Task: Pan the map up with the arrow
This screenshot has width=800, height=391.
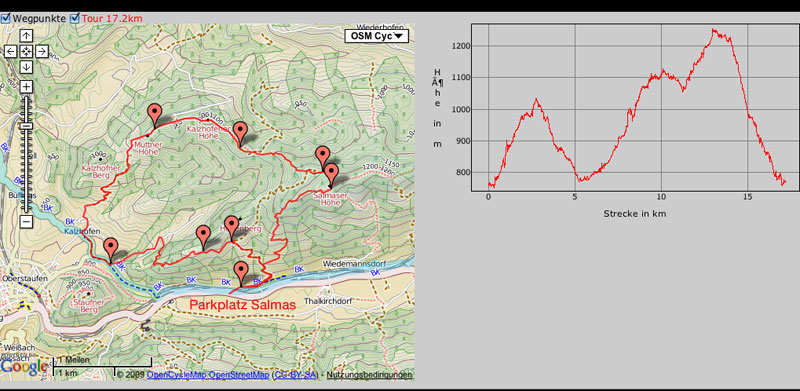Action: pyautogui.click(x=27, y=36)
